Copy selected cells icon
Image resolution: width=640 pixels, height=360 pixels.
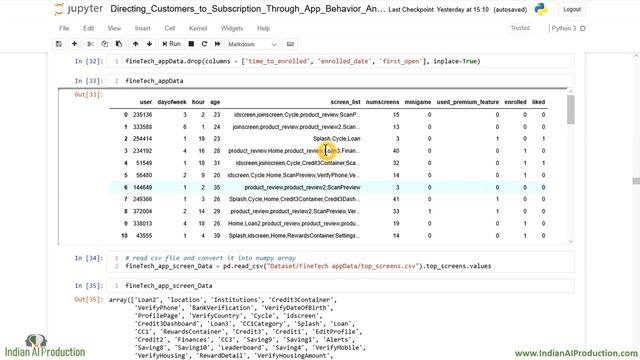click(x=104, y=44)
